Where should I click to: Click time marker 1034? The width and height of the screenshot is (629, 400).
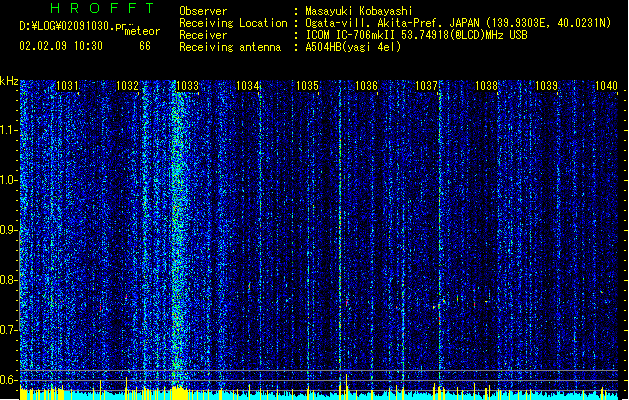(248, 86)
